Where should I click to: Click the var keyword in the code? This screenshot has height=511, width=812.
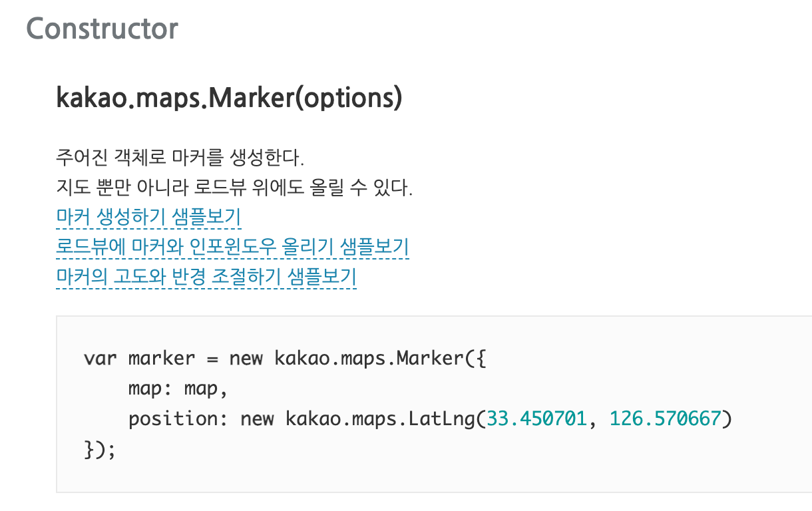click(101, 359)
